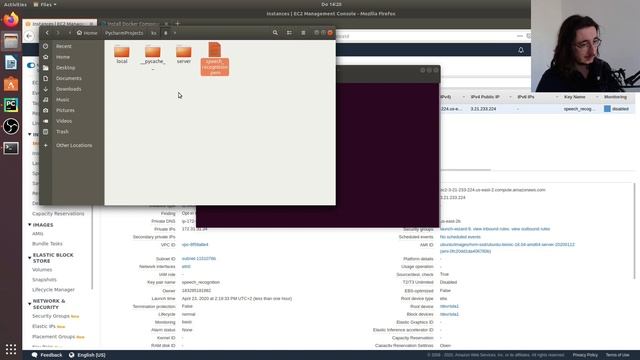Open IPv4 Public IP column sort arrow
Image resolution: width=640 pixels, height=360 pixels.
(510, 97)
